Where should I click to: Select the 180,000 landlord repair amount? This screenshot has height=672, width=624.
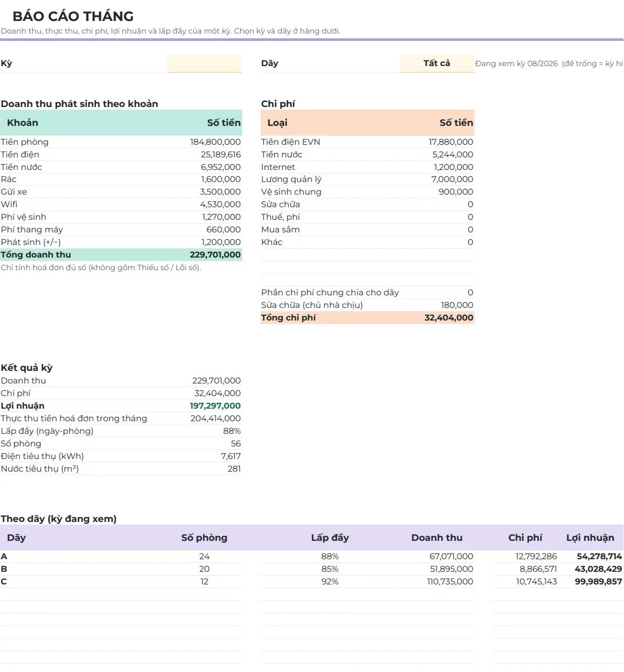457,305
